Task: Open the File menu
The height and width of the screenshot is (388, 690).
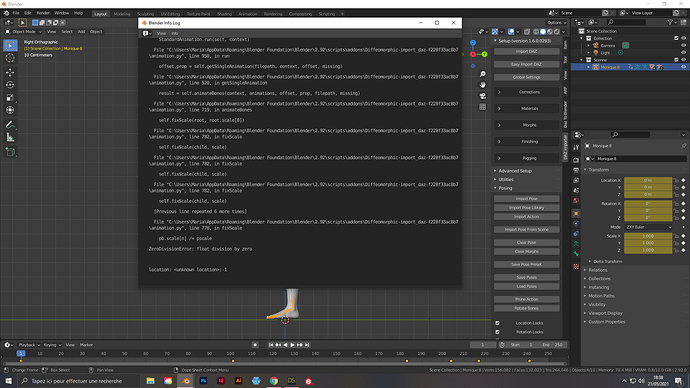Action: (16, 13)
